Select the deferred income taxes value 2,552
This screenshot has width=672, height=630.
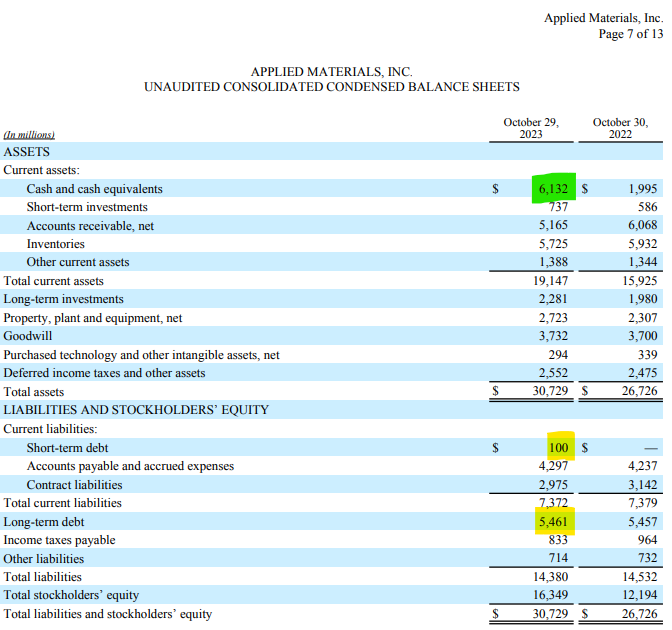(553, 372)
